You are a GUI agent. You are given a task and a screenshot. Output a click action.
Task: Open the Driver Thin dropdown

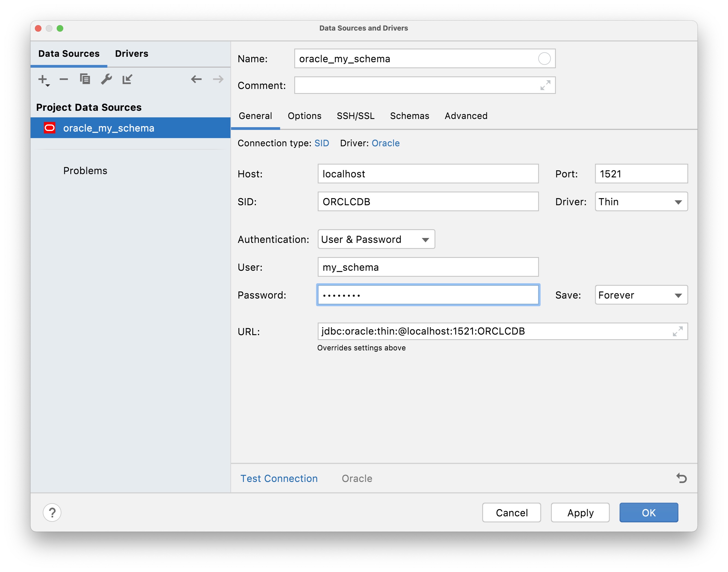[x=641, y=202]
